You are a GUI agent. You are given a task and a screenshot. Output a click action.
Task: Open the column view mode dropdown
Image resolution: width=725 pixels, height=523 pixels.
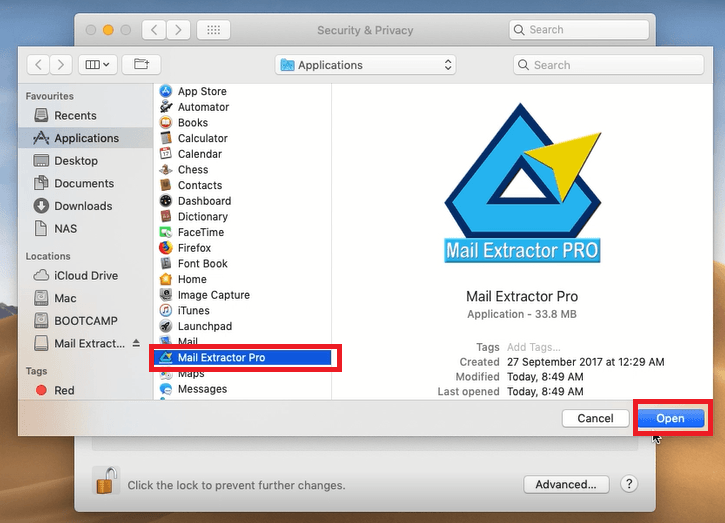[98, 65]
